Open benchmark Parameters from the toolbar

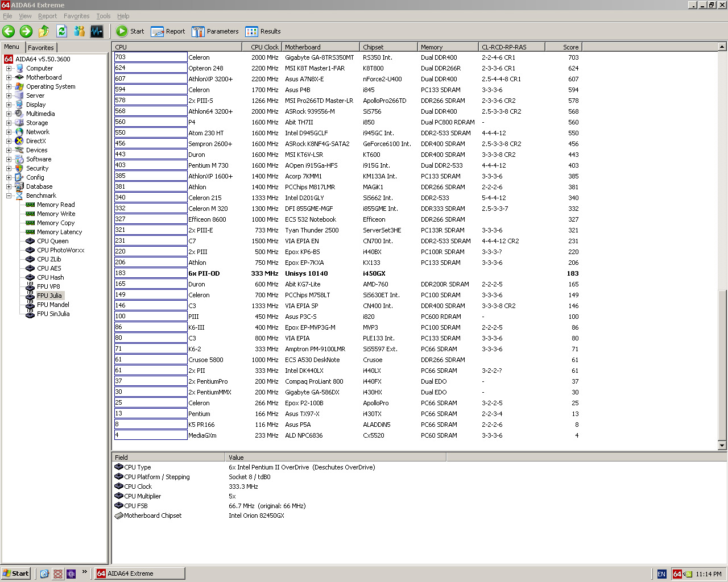(215, 31)
